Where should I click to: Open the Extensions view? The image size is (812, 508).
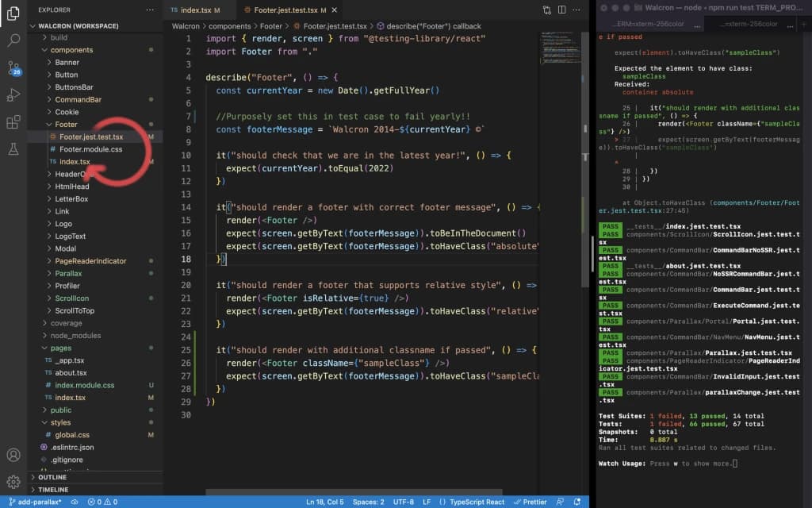click(x=13, y=121)
